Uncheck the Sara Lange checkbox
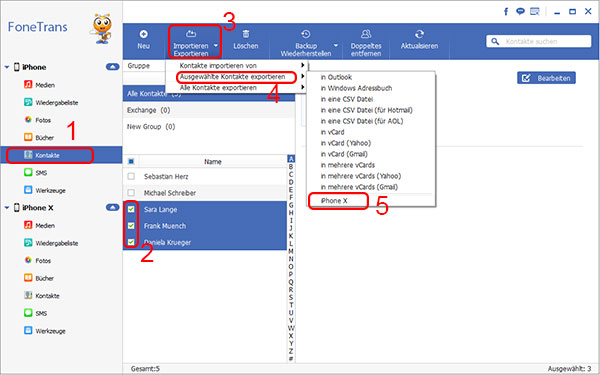 (x=131, y=209)
